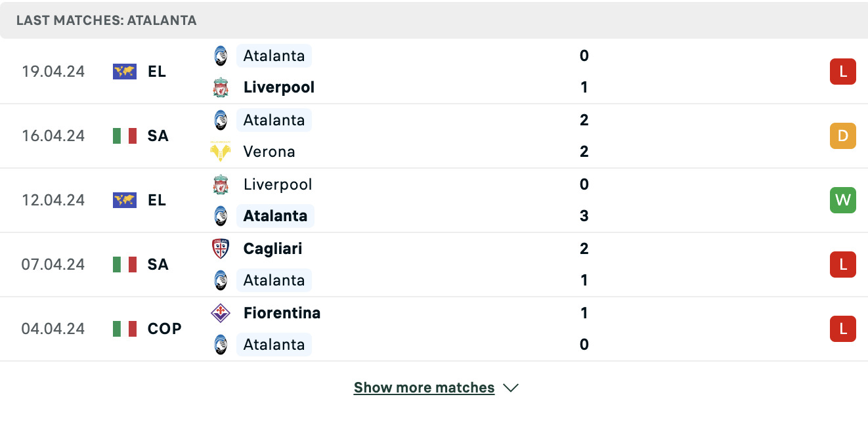Select bold Atalanta name in 12.04.24 match
Screen dimensions: 868x424
(275, 216)
